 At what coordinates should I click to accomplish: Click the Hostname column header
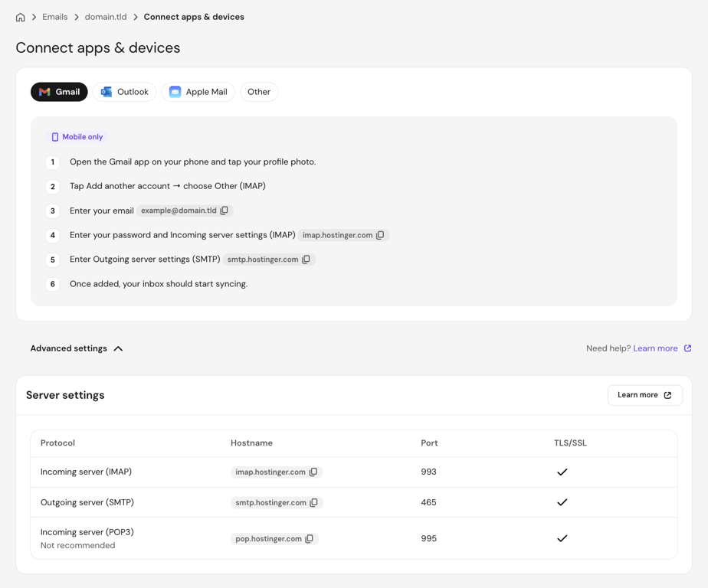point(251,443)
